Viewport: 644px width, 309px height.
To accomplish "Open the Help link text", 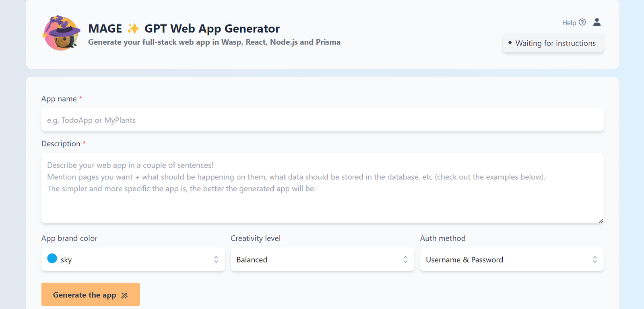I will pos(569,23).
